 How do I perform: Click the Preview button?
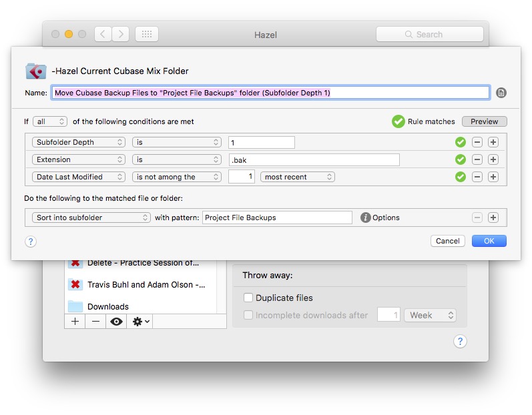coord(484,121)
